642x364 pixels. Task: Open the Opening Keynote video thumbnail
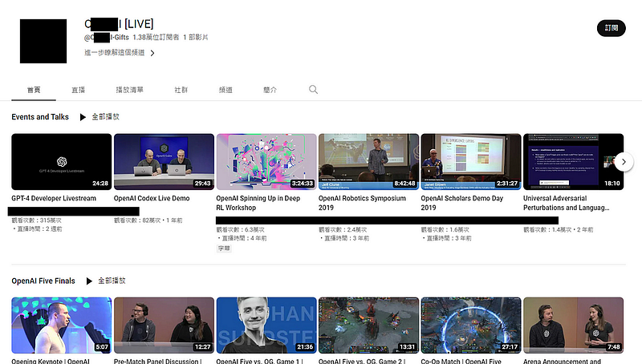[x=62, y=326]
